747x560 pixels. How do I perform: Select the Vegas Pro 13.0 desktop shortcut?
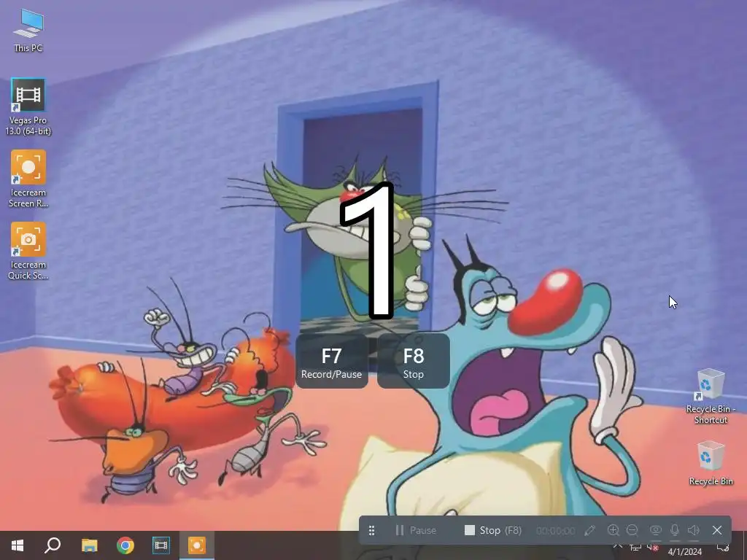[28, 107]
